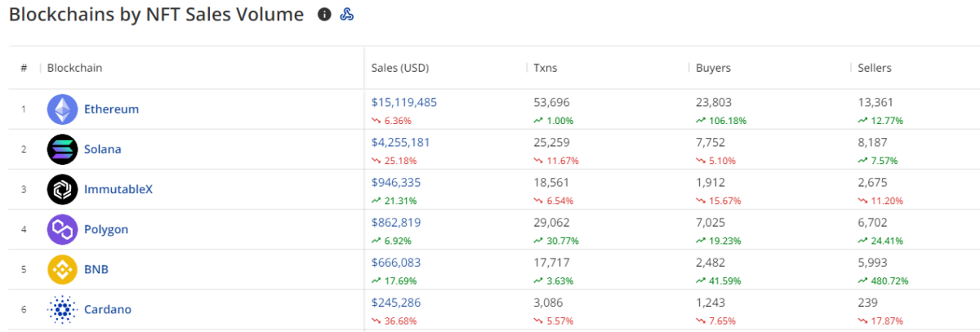The image size is (980, 332).
Task: Select BNB buyers count 2,482
Action: (x=710, y=262)
